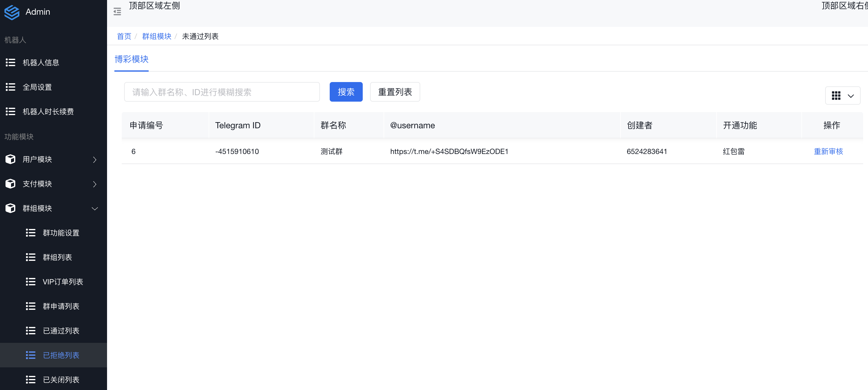Go to 首页 via the breadcrumb
The height and width of the screenshot is (390, 868).
124,36
